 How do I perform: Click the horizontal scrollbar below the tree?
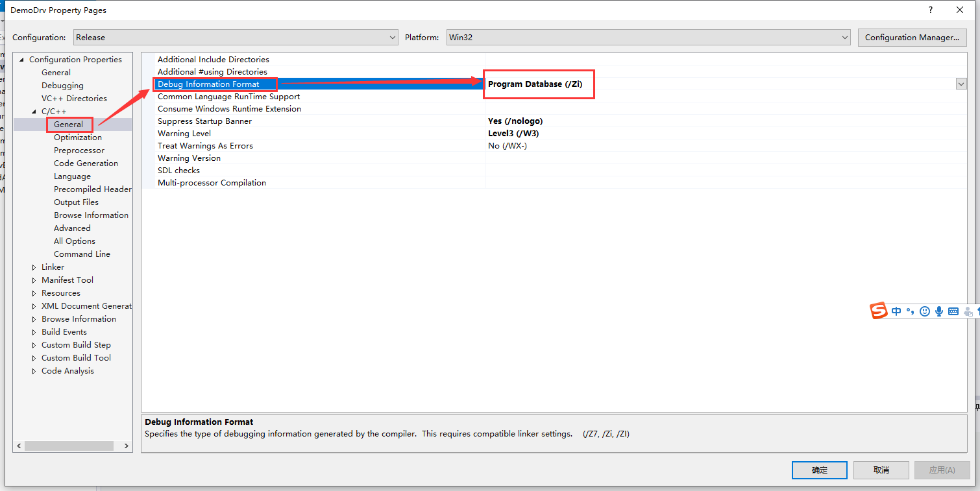click(69, 446)
